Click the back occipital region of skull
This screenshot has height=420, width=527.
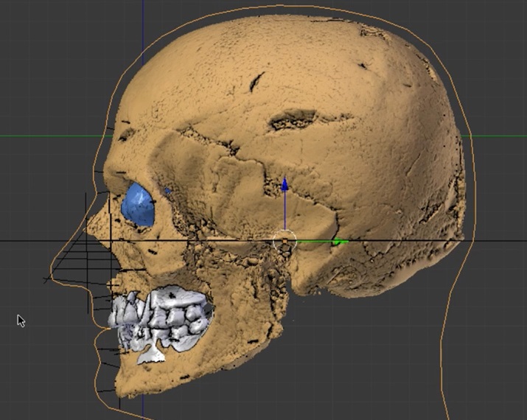[x=435, y=184]
